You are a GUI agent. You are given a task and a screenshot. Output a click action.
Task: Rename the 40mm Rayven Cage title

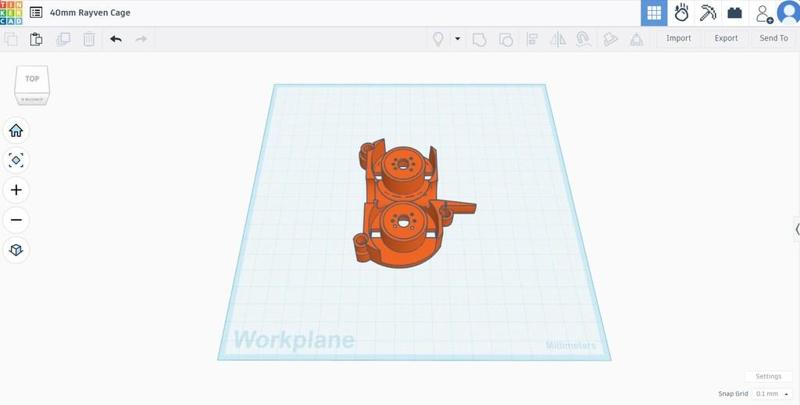[x=90, y=13]
